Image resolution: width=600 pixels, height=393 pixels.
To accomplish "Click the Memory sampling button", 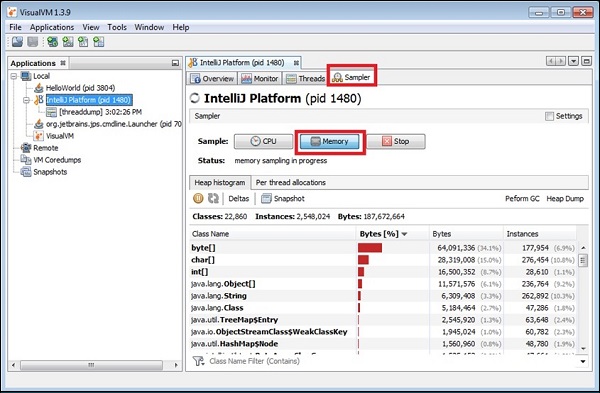I will [329, 141].
